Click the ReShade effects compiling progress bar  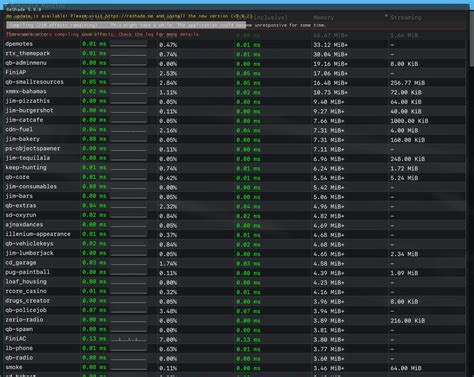126,25
